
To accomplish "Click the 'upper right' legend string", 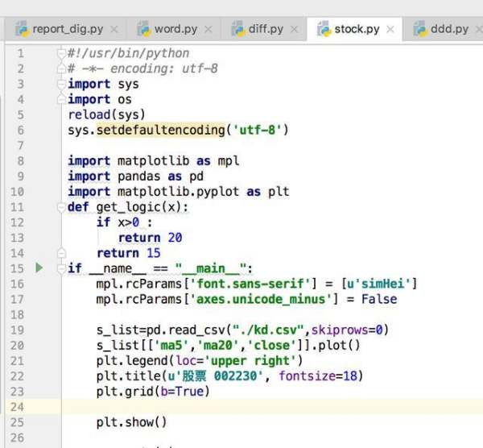I will pyautogui.click(x=250, y=361).
